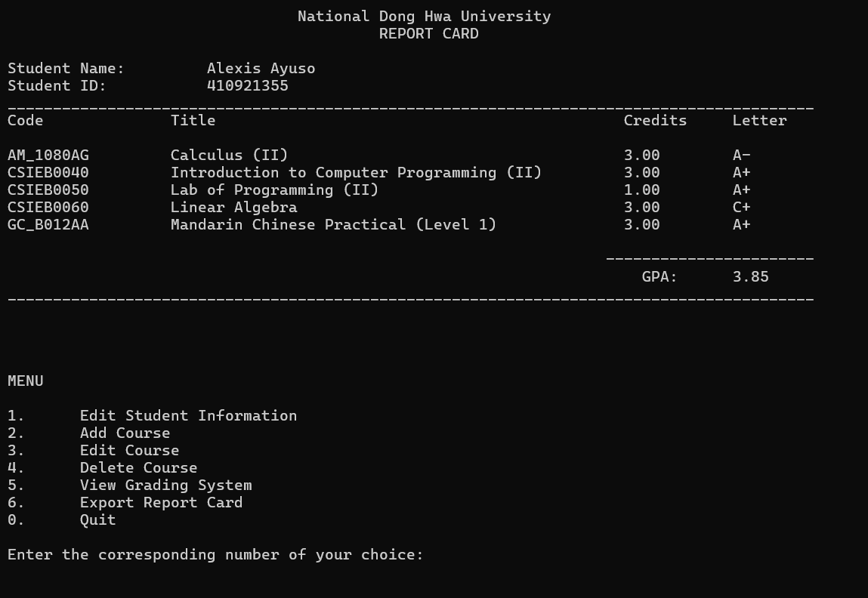Screen dimensions: 868x598
Task: Click the student name Alexis Ayuso
Action: (261, 68)
